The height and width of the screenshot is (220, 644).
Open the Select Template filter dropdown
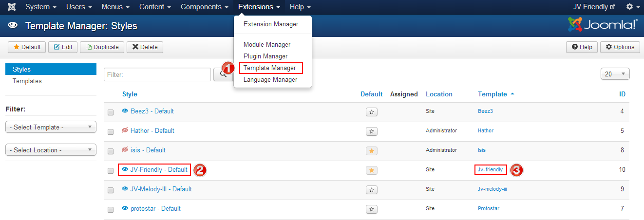(x=51, y=127)
